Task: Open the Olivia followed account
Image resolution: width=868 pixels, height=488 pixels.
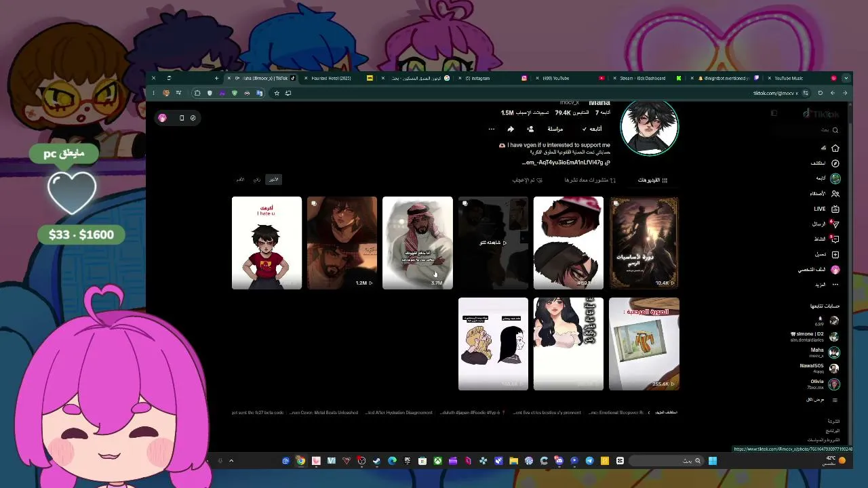Action: coord(823,384)
